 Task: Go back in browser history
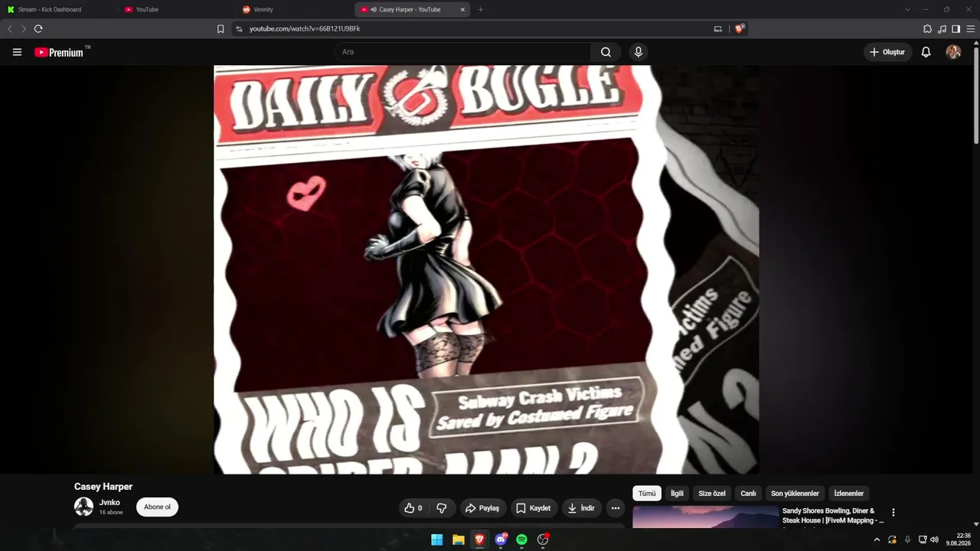coord(10,29)
